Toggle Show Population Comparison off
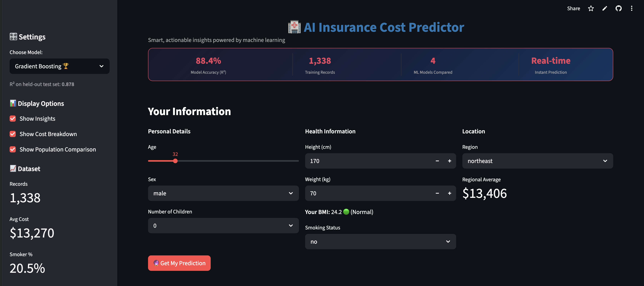The width and height of the screenshot is (644, 286). 12,149
